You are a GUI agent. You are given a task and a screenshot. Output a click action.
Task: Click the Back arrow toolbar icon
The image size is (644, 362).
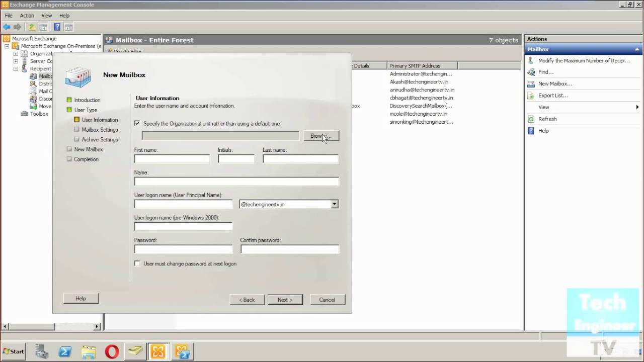[7, 27]
